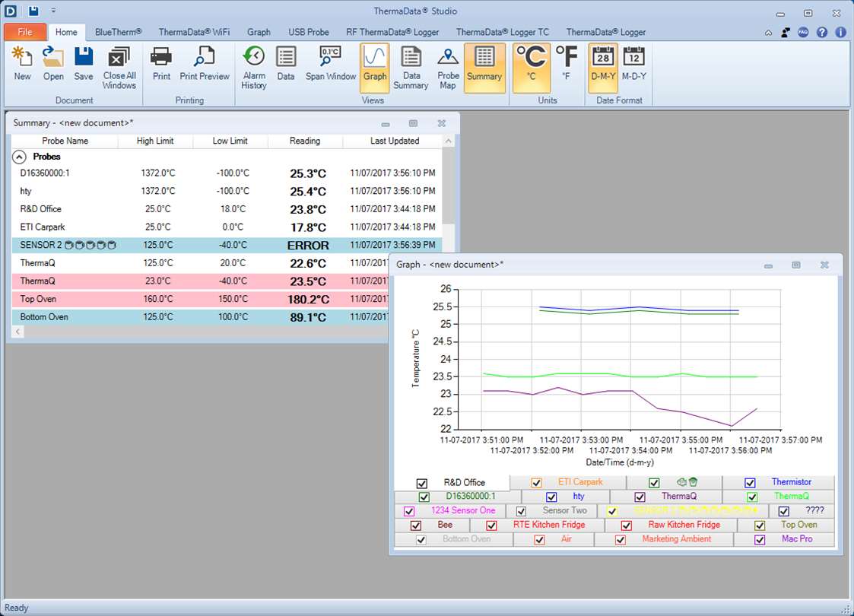Toggle Bee series checkbox
This screenshot has width=854, height=616.
point(415,525)
